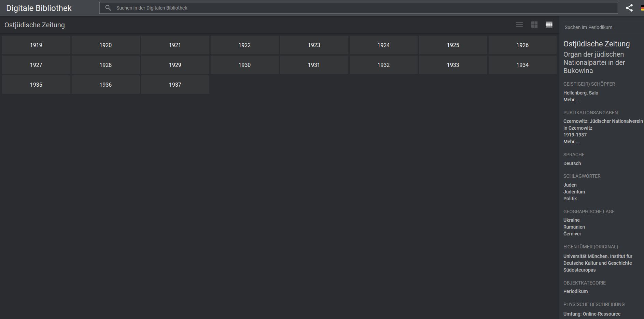Open the year 1935 tile

[36, 85]
